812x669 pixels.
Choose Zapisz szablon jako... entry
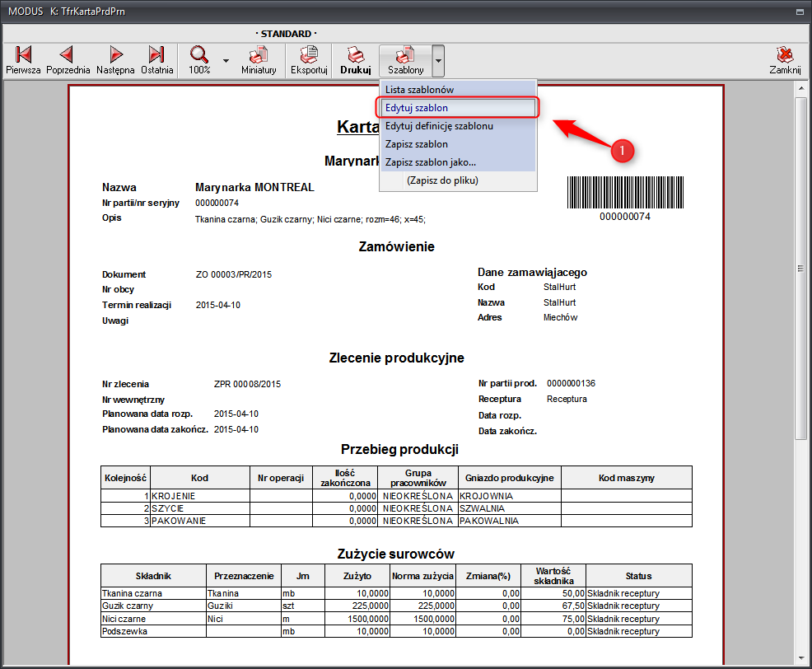pyautogui.click(x=430, y=162)
